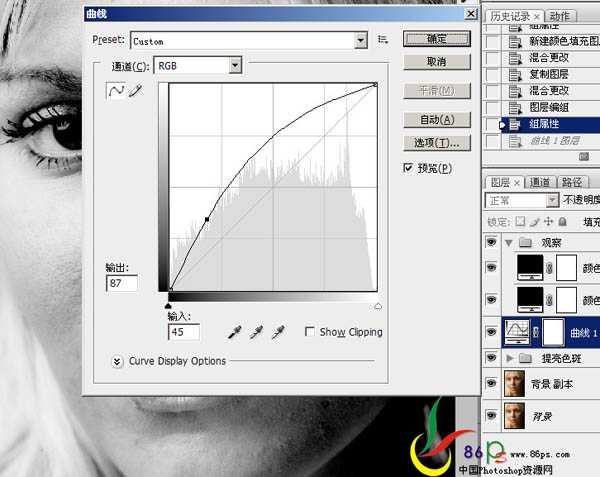Select the 新建颜色填充图层 history state
This screenshot has width=600, height=477.
[x=551, y=41]
